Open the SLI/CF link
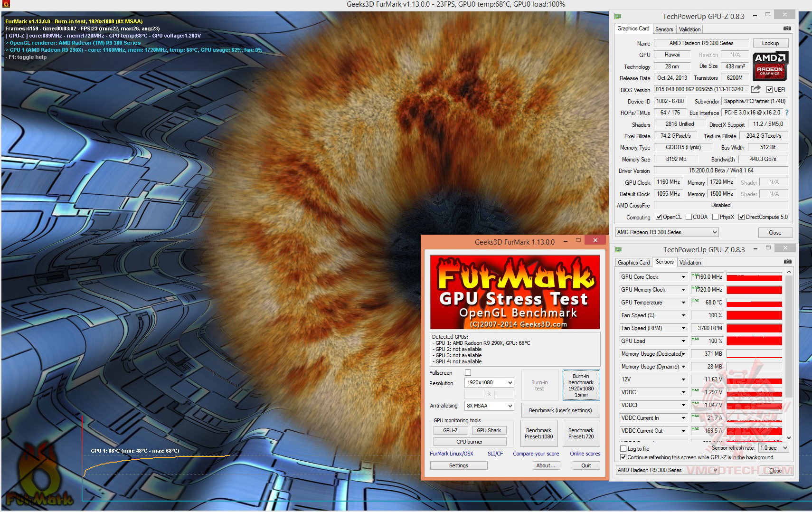 (495, 454)
